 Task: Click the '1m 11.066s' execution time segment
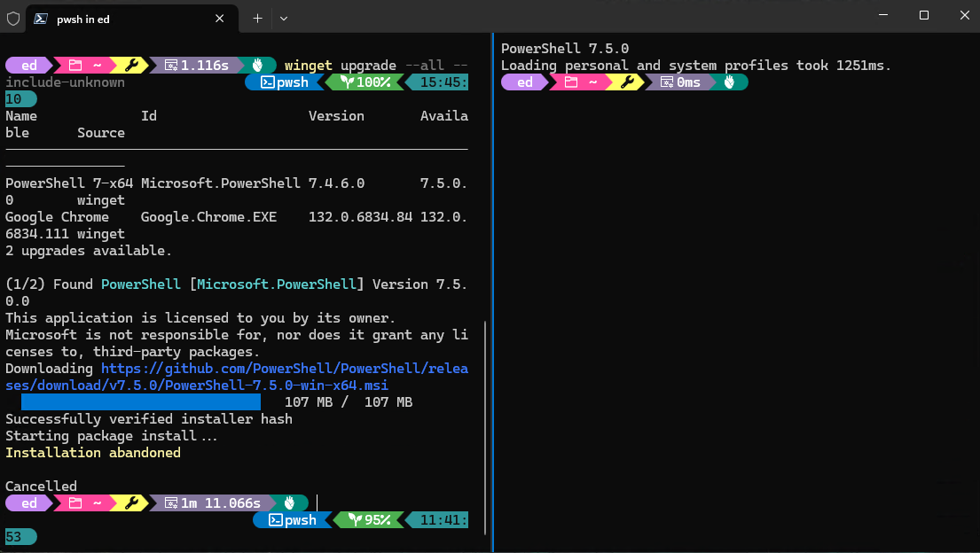tap(213, 503)
